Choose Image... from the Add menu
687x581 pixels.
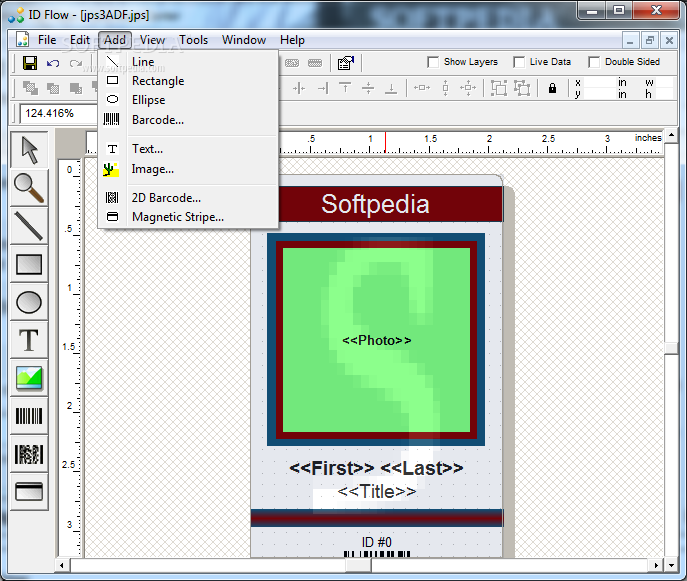coord(188,169)
